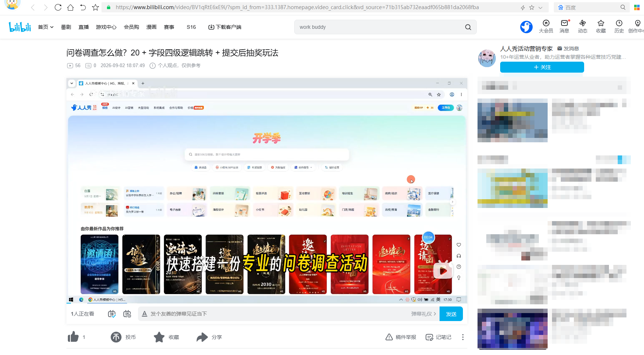The width and height of the screenshot is (644, 355).
Task: Send the uploader a message via 发消息
Action: 568,49
